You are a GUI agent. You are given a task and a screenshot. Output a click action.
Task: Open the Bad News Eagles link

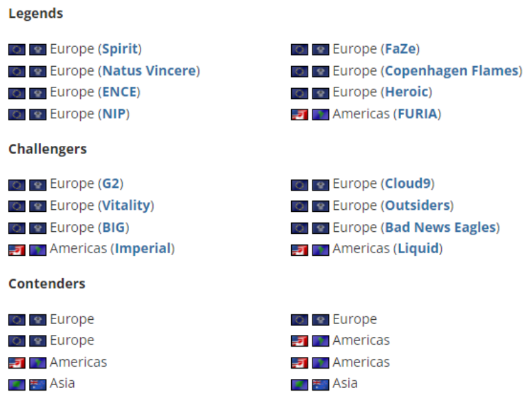[441, 228]
